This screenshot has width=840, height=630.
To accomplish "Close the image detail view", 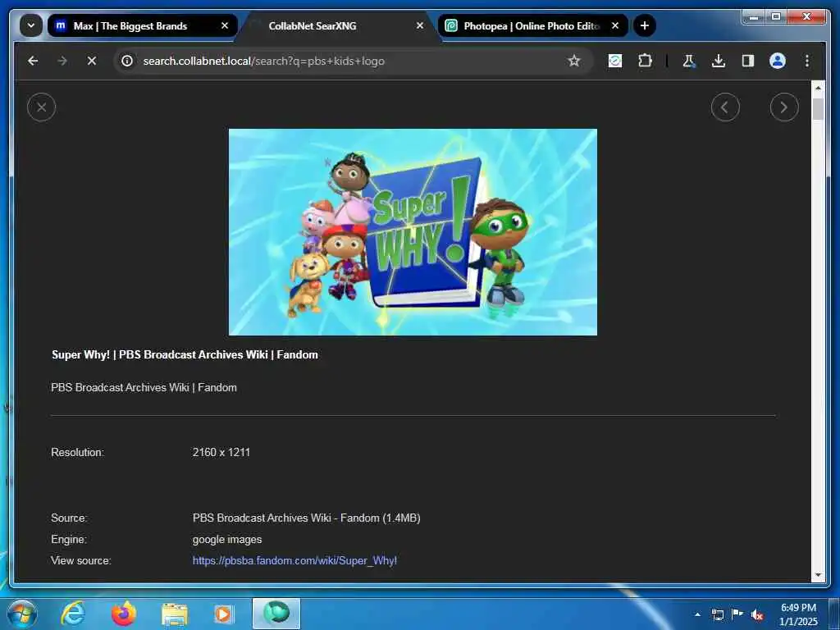I will (41, 107).
